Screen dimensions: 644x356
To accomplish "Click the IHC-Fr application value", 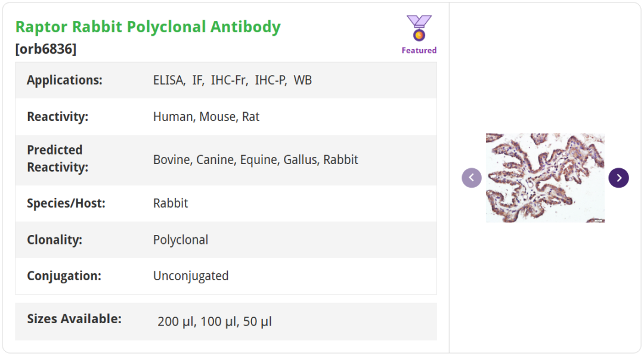I will pos(229,80).
